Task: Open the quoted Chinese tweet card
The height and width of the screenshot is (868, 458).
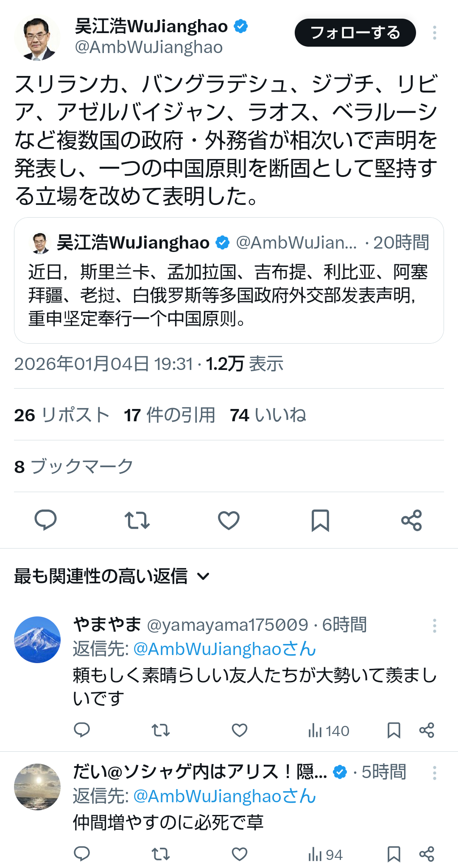Action: pos(229,280)
